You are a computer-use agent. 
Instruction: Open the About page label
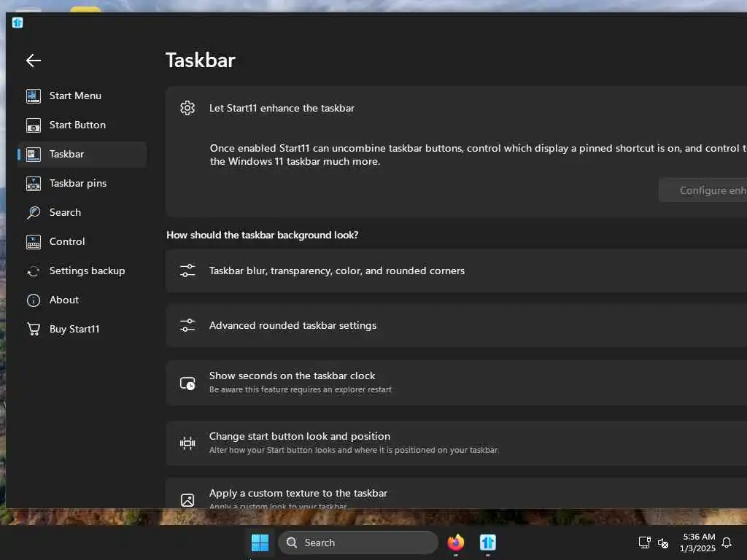[x=64, y=300]
